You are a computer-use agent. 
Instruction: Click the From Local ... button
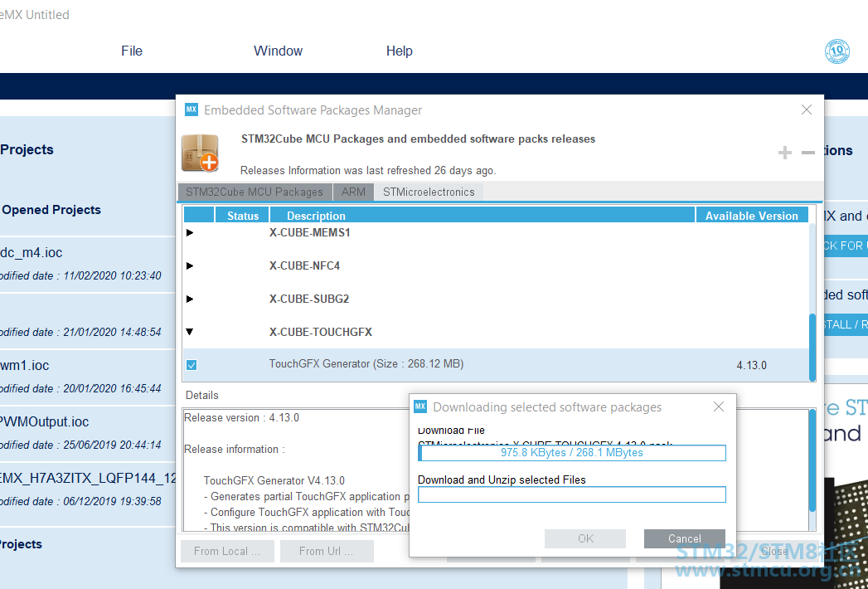[x=227, y=552]
